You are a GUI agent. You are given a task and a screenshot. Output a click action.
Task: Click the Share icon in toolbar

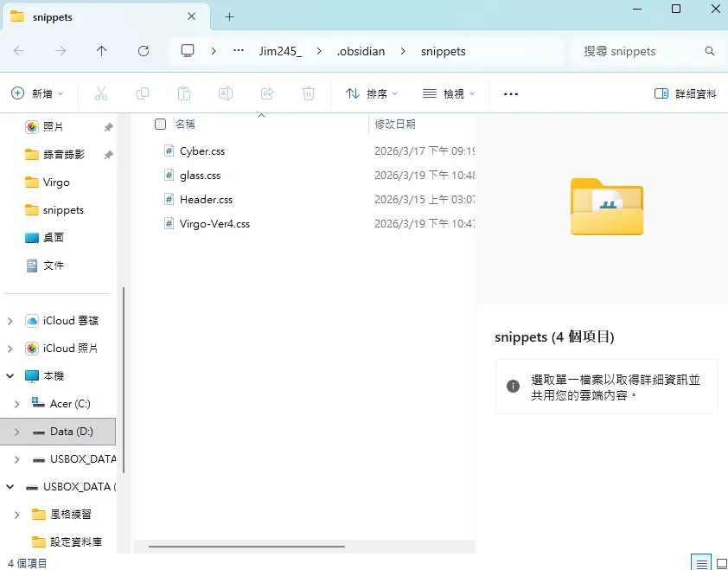click(x=267, y=93)
